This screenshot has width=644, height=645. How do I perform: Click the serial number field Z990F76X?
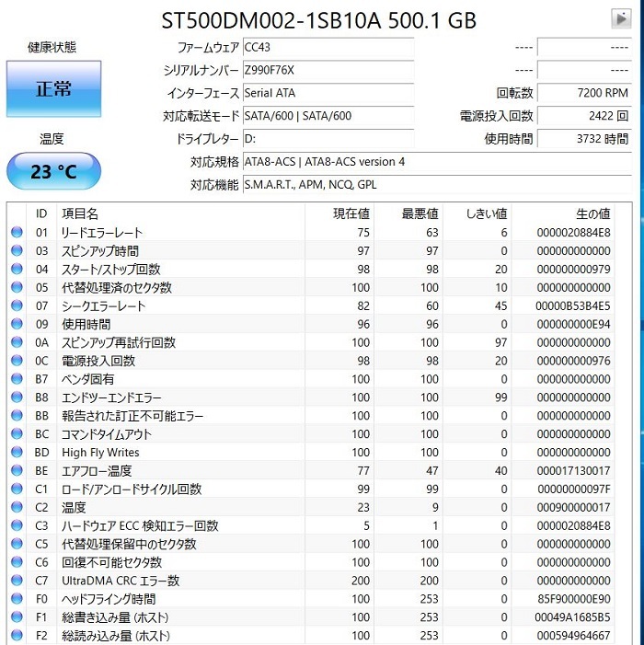[x=328, y=70]
